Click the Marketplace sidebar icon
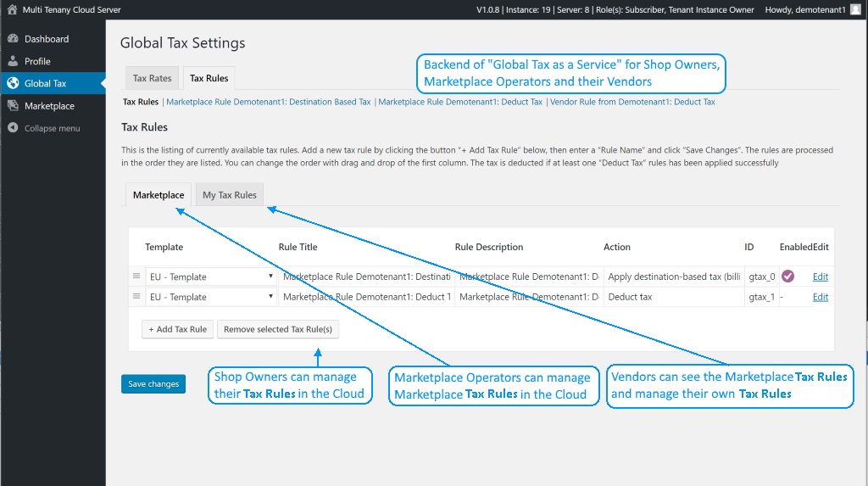 13,105
